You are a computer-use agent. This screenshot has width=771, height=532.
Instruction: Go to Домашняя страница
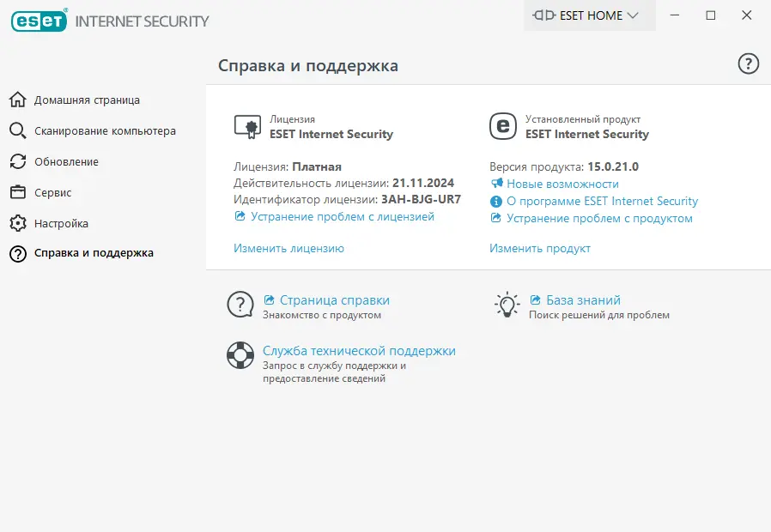coord(87,100)
